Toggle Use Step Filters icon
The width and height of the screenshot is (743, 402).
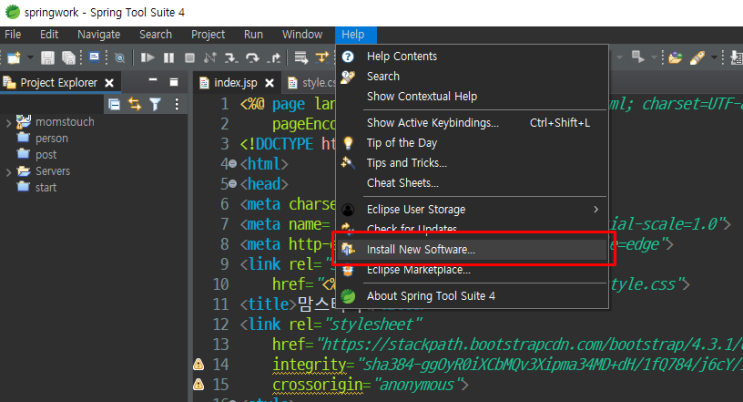(322, 58)
